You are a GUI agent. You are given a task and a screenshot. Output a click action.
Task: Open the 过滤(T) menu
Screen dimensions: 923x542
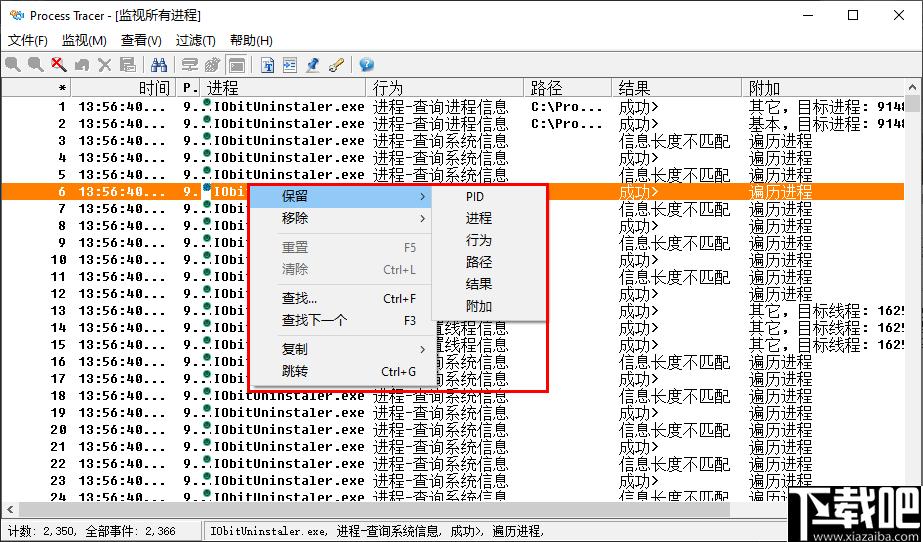195,41
